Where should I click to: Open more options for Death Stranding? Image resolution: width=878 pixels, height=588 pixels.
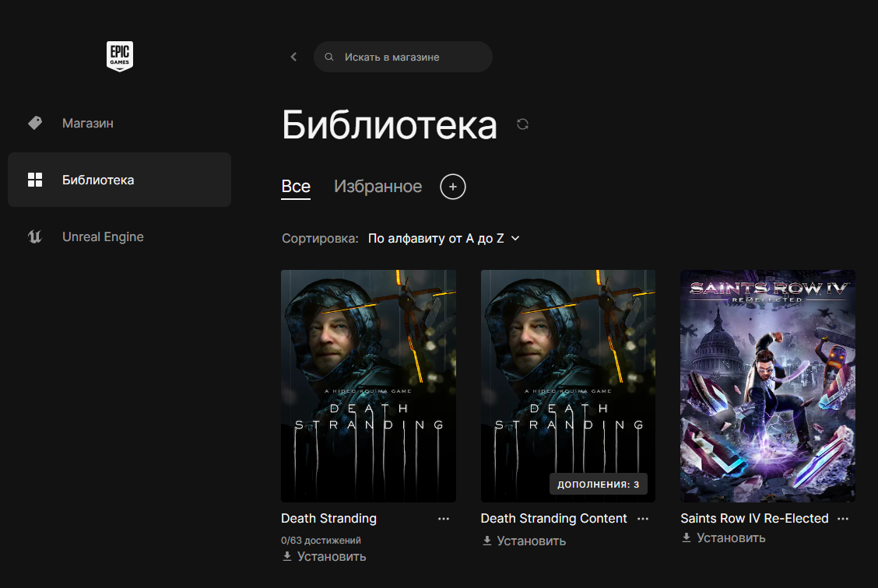point(444,519)
